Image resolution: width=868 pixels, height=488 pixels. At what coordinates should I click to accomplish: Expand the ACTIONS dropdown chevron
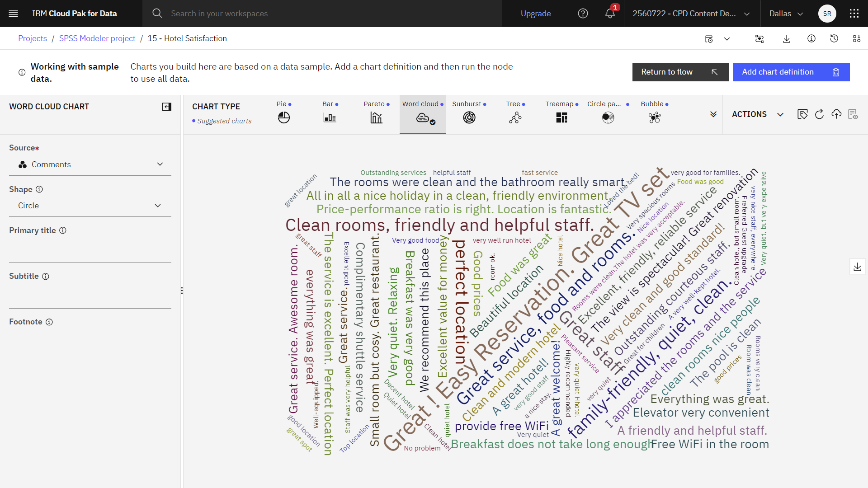[x=780, y=115]
